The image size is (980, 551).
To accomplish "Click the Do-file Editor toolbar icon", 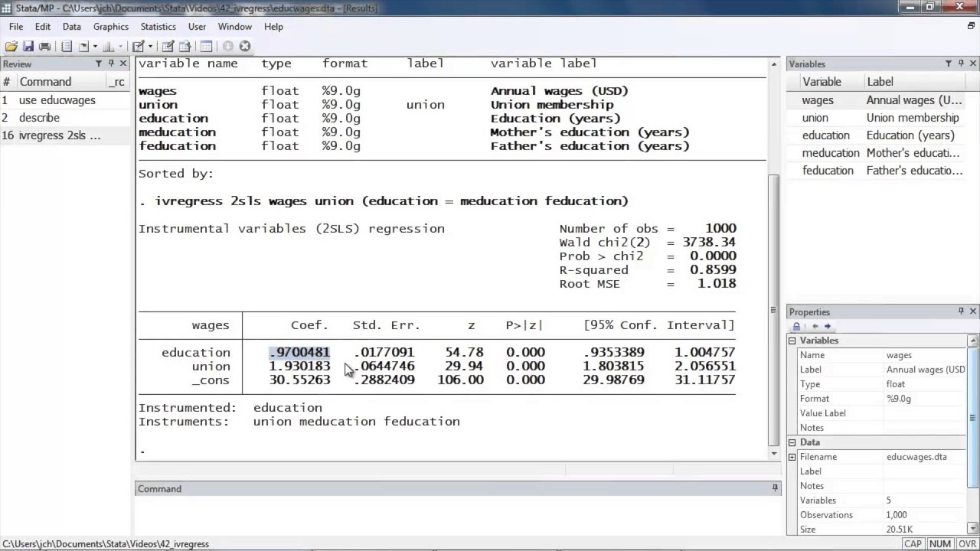I will (x=139, y=46).
